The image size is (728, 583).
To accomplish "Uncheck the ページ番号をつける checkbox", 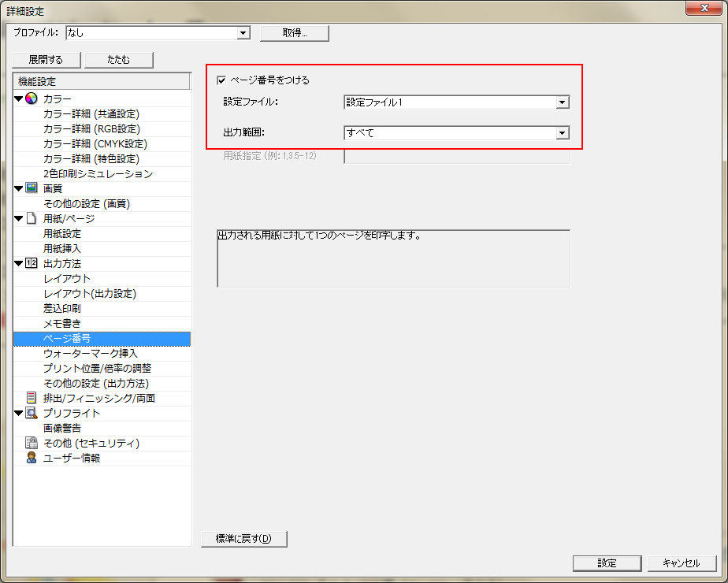I will coord(221,80).
